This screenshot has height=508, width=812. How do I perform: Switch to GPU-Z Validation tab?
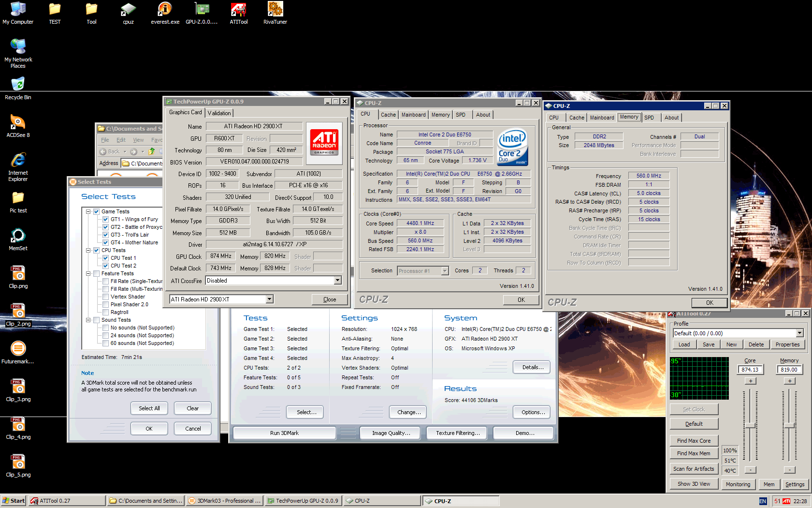[x=219, y=113]
